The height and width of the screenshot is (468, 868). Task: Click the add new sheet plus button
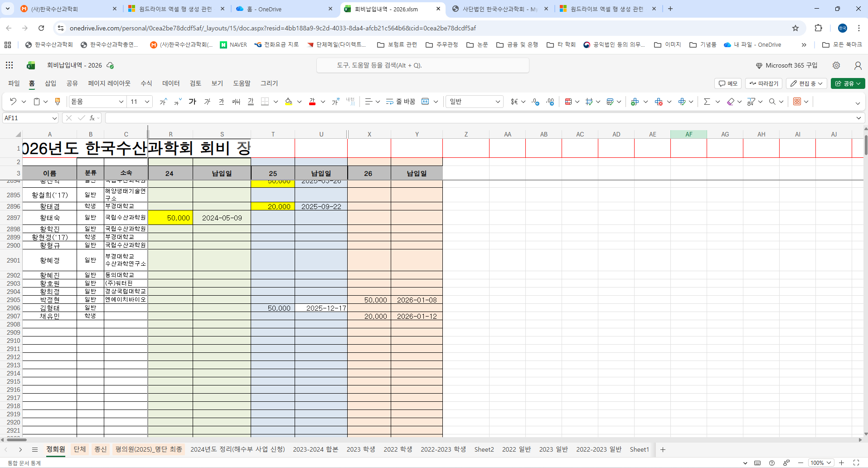663,449
